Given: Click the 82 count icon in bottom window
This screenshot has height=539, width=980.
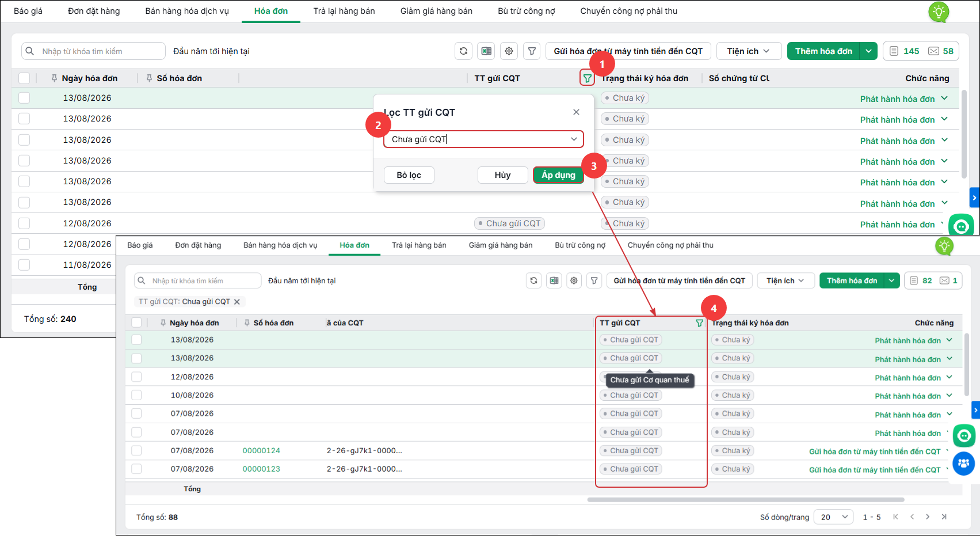Looking at the screenshot, I should (914, 280).
